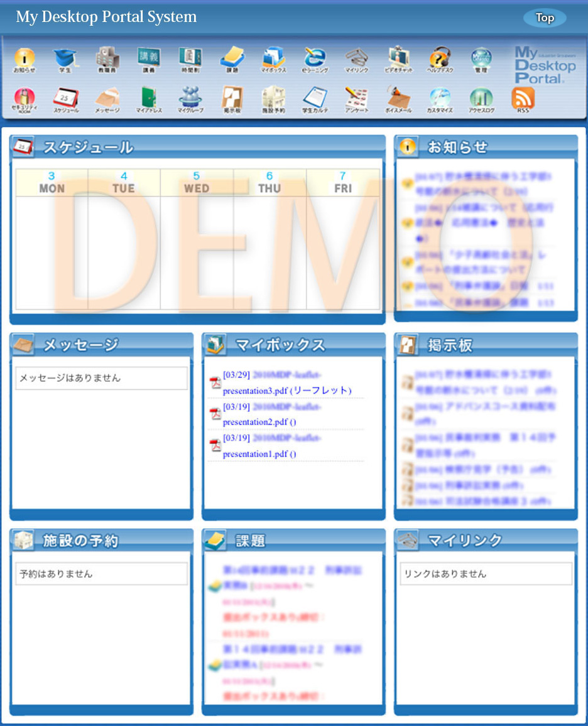Open the 時間割 timetable icon
Viewport: 588px width, 726px height.
coord(190,58)
